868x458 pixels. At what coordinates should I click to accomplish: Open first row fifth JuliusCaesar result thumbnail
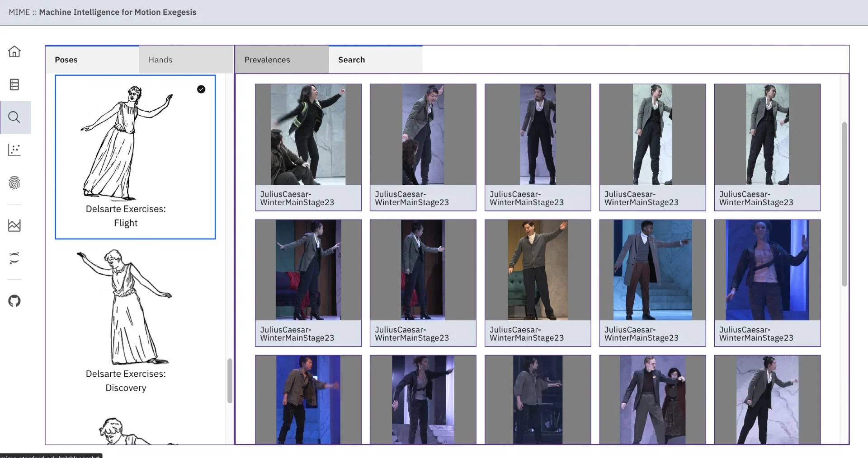click(768, 134)
